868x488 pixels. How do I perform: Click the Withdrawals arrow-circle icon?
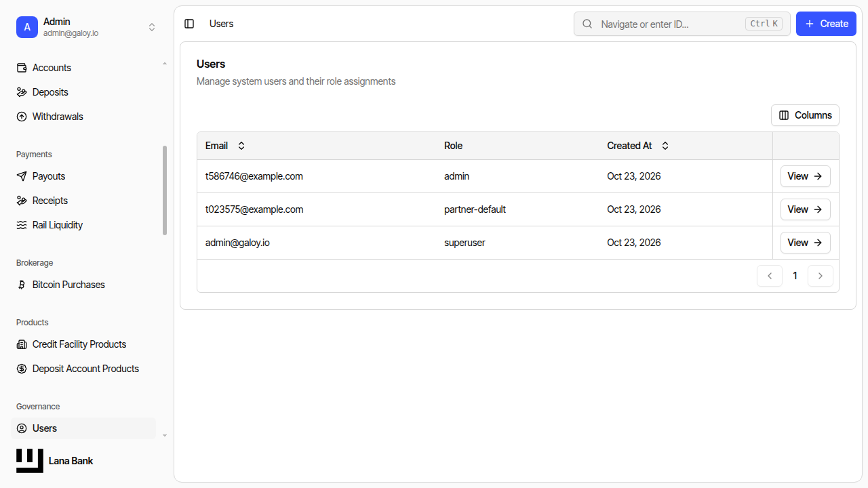[x=22, y=117]
